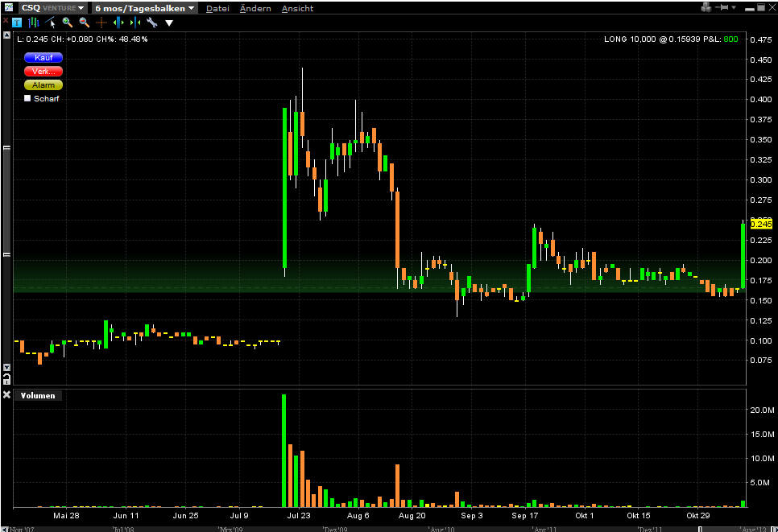Open the Ansicht menu

[297, 8]
